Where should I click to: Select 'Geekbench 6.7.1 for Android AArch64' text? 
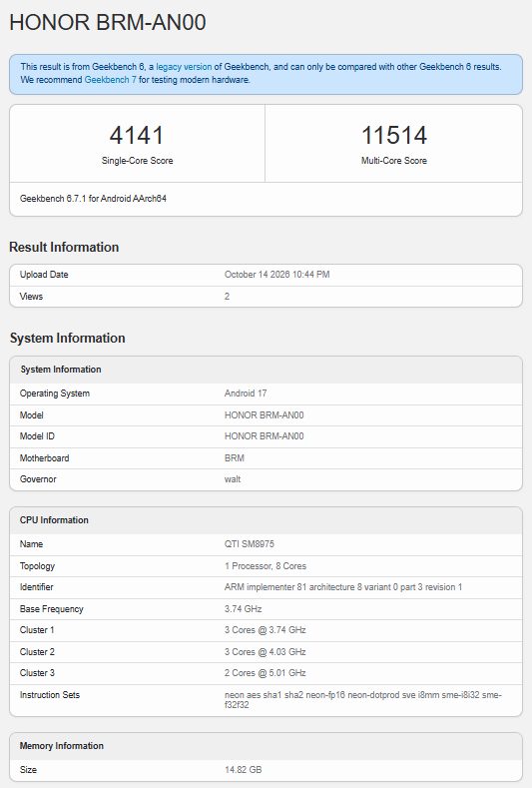93,199
